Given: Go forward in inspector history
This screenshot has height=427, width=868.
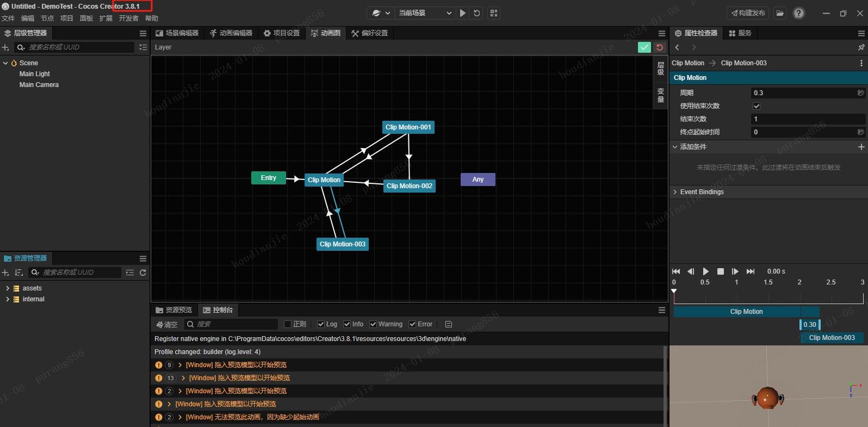Looking at the screenshot, I should 694,48.
